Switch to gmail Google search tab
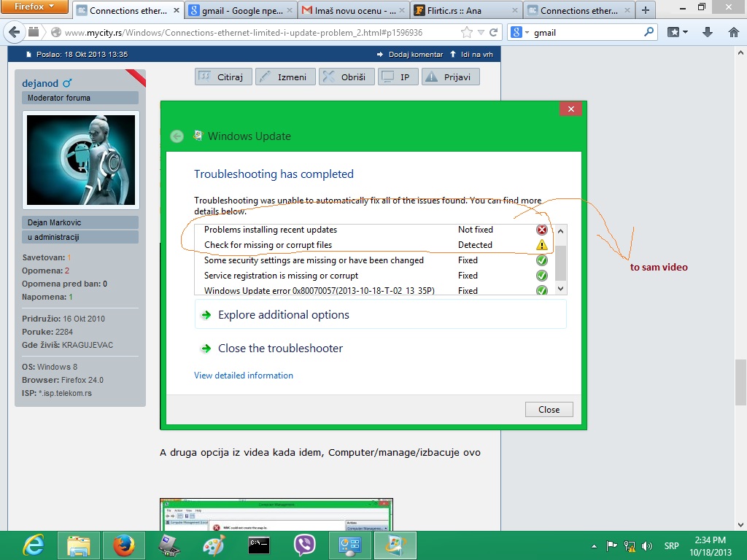Viewport: 747px width, 560px height. tap(241, 10)
